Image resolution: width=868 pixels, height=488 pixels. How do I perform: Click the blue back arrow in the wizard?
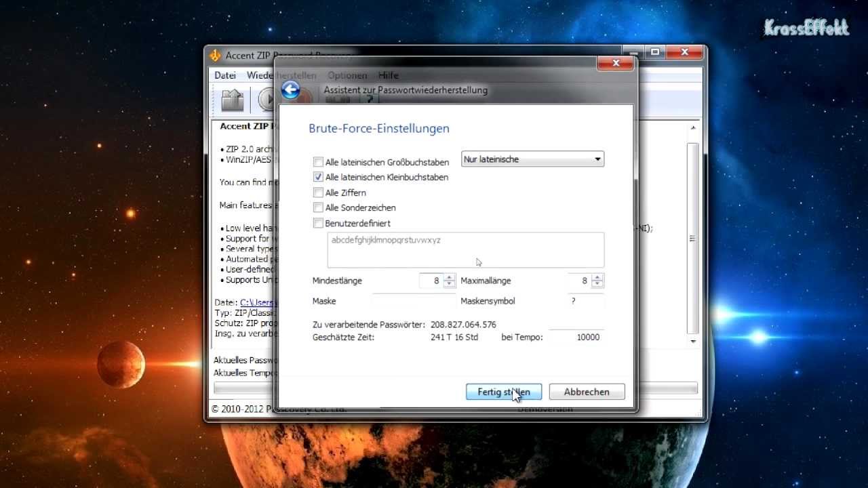(x=291, y=90)
